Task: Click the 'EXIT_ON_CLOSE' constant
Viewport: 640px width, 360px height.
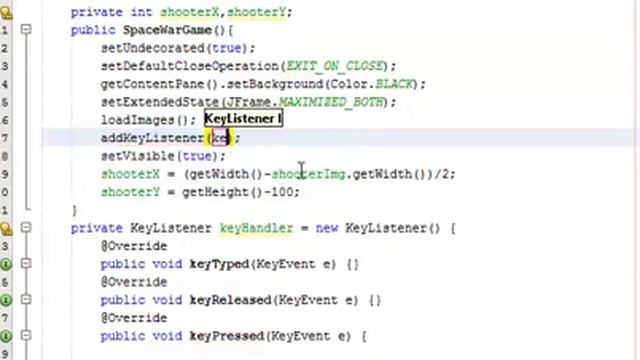Action: point(334,66)
